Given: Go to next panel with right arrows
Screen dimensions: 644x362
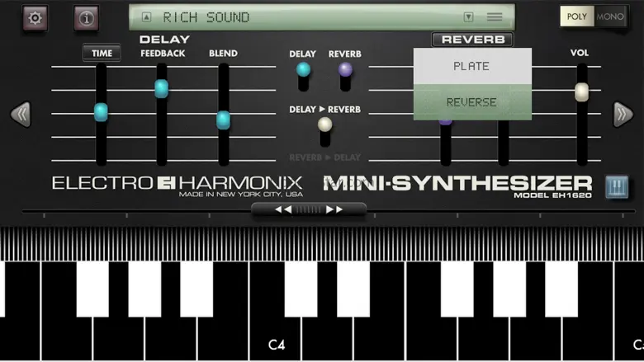Looking at the screenshot, I should [x=623, y=115].
